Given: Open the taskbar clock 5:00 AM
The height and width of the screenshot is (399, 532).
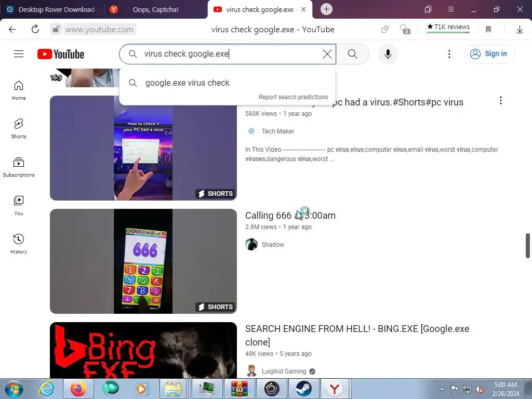Looking at the screenshot, I should (x=506, y=389).
